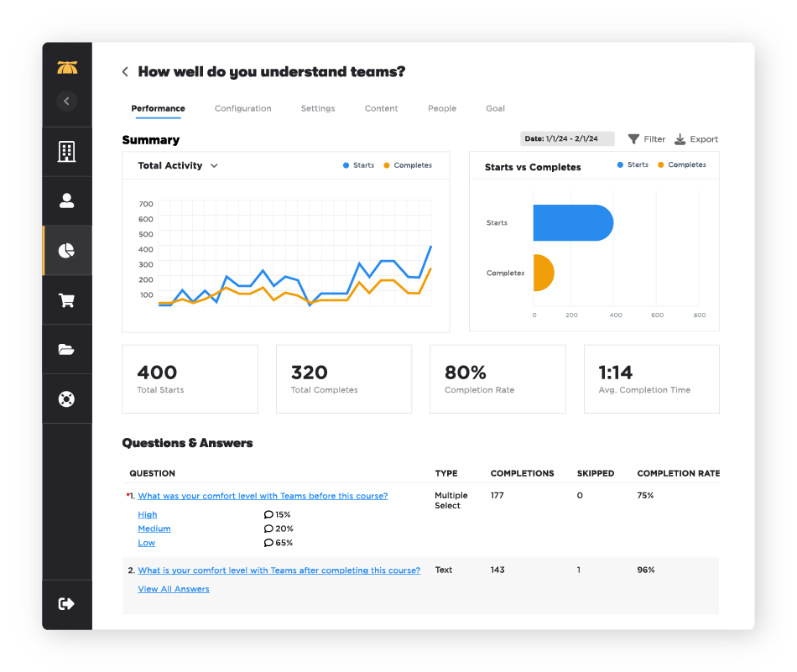The image size is (797, 672).
Task: Open View All Answers link
Action: tap(174, 588)
